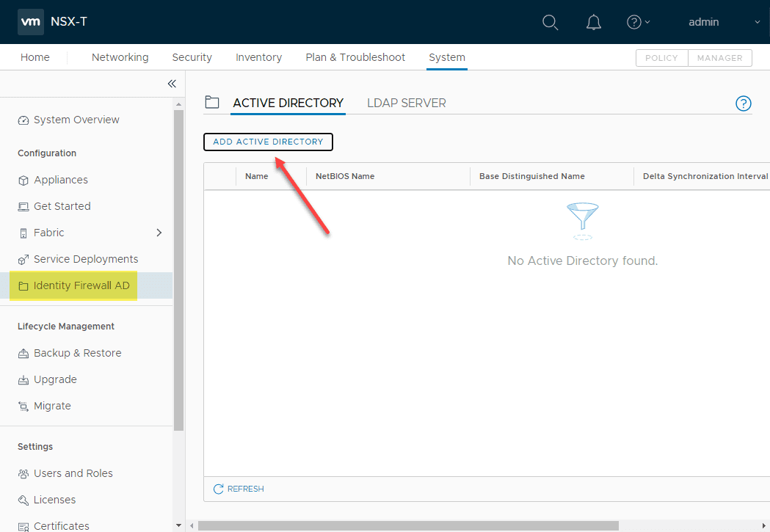Open the help circle next to the tabs
The width and height of the screenshot is (770, 532).
[744, 103]
